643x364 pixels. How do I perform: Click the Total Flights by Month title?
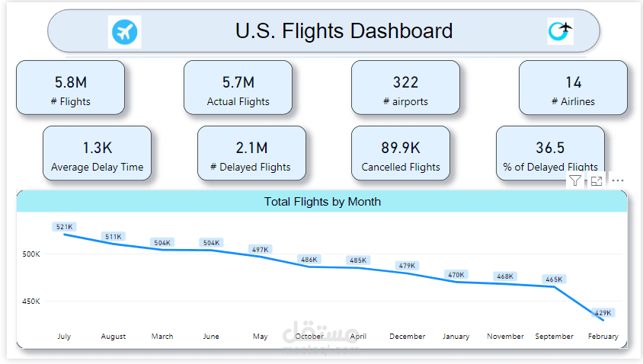pos(322,202)
